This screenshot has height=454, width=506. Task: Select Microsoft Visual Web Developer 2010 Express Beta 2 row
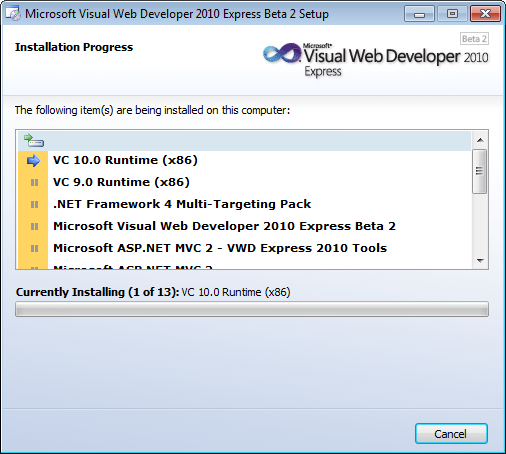pos(245,226)
